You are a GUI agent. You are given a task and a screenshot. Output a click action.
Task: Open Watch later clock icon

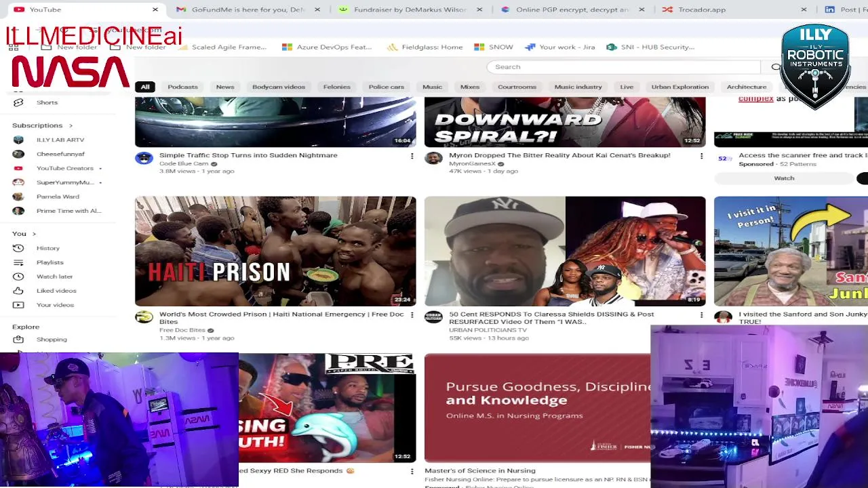(x=18, y=277)
